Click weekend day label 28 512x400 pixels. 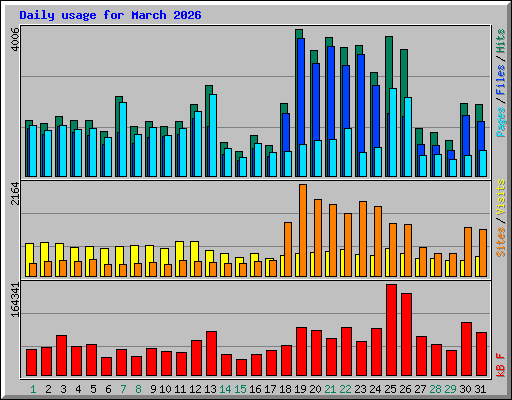(x=435, y=389)
